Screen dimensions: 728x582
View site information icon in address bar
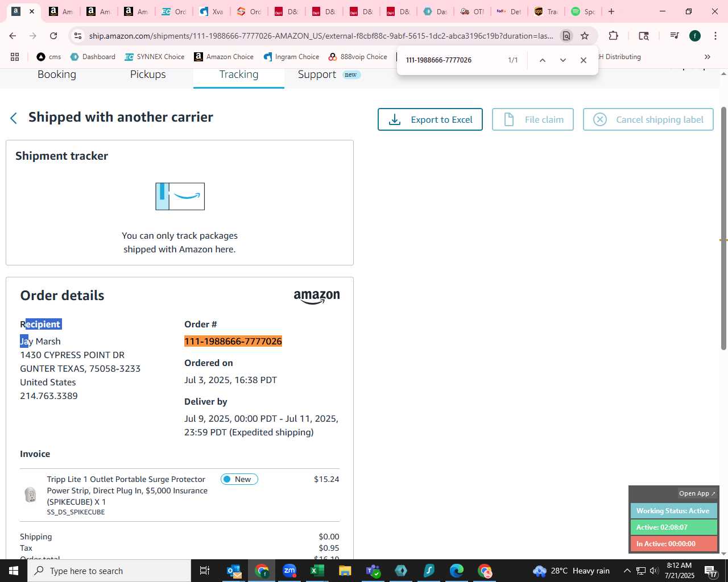78,36
